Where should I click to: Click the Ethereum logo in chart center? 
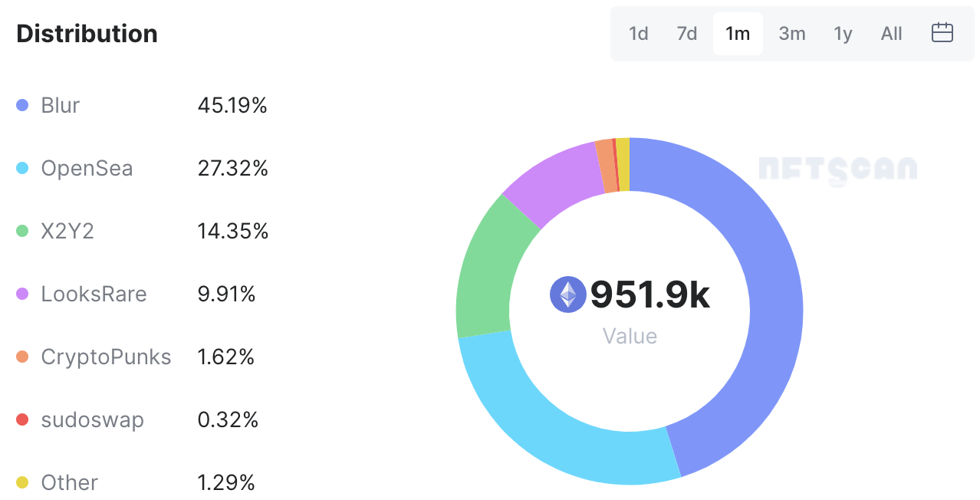[x=568, y=295]
